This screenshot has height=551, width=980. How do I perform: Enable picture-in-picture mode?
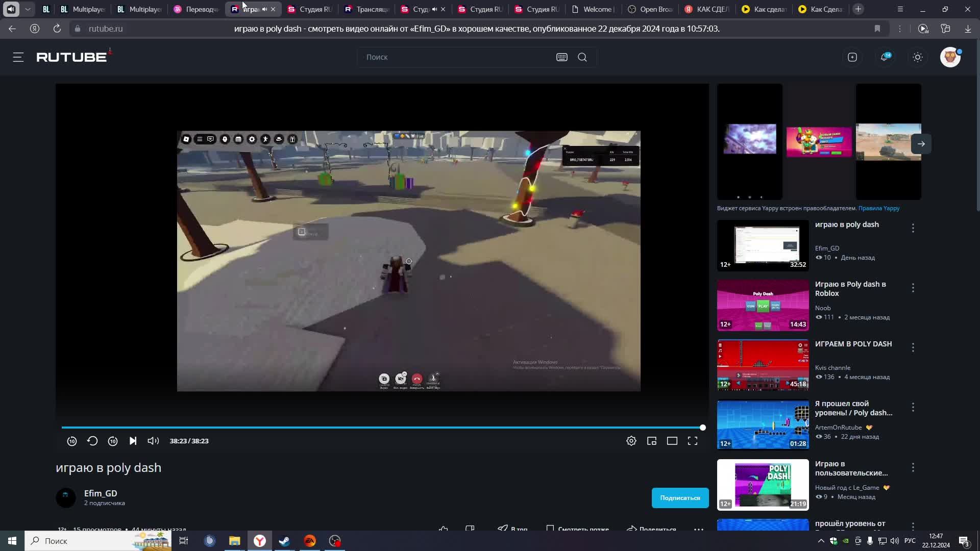[x=652, y=441]
